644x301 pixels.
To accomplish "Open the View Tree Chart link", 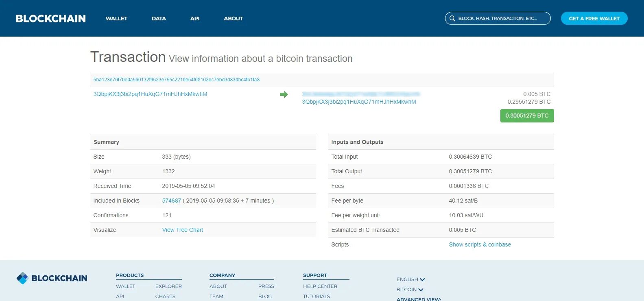I will click(x=183, y=230).
